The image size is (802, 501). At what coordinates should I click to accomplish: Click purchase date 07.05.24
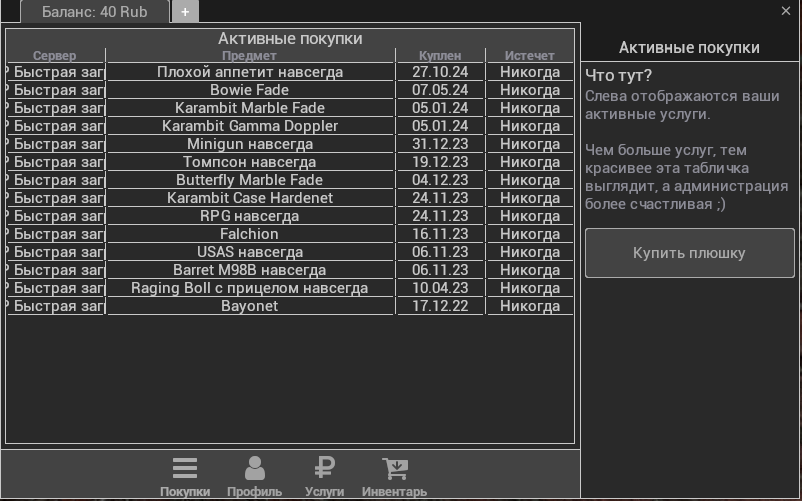[x=440, y=90]
